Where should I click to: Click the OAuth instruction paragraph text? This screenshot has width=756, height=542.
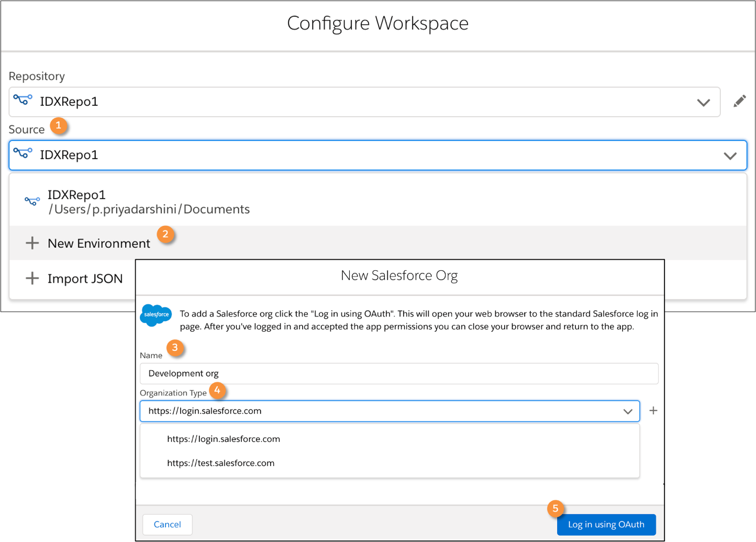click(x=418, y=320)
